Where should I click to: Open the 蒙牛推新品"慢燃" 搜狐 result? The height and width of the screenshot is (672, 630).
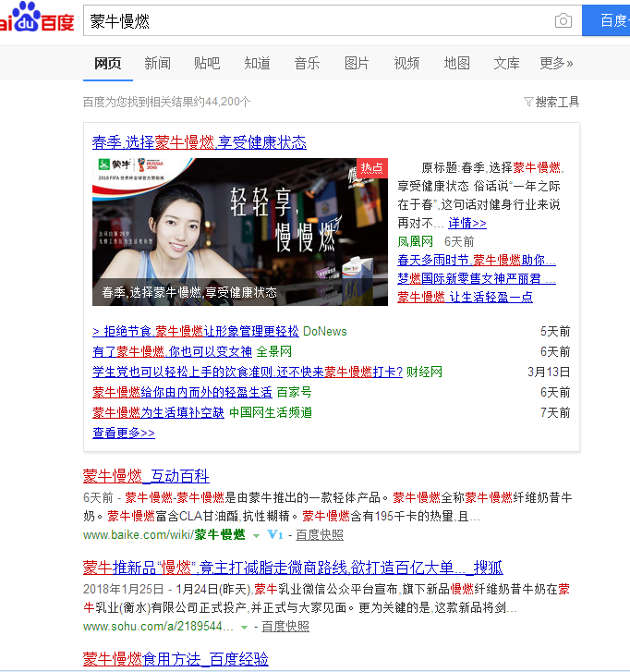click(x=293, y=568)
